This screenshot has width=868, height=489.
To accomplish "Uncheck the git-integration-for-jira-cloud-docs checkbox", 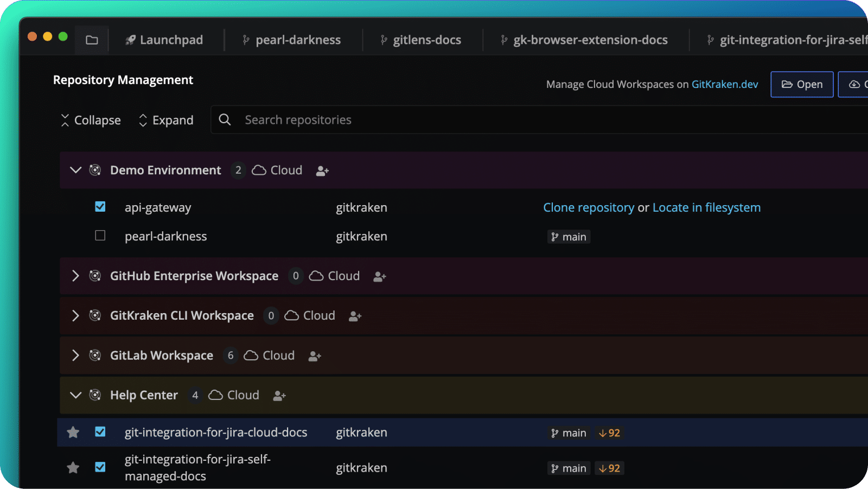I will pyautogui.click(x=100, y=432).
